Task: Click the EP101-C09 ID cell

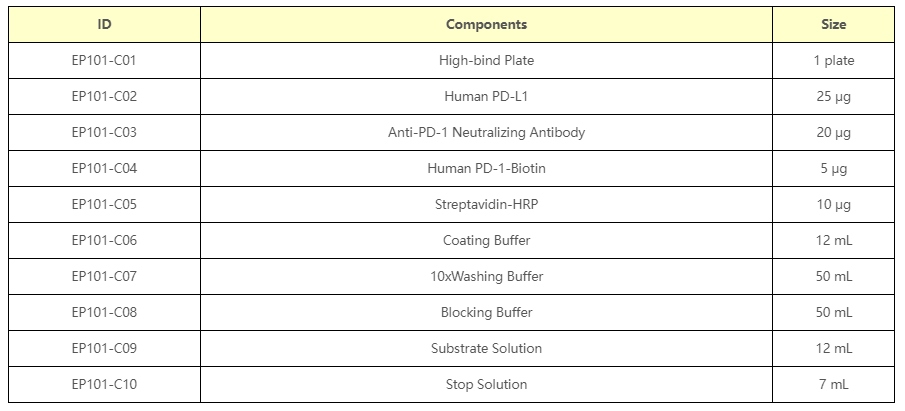Action: 104,348
